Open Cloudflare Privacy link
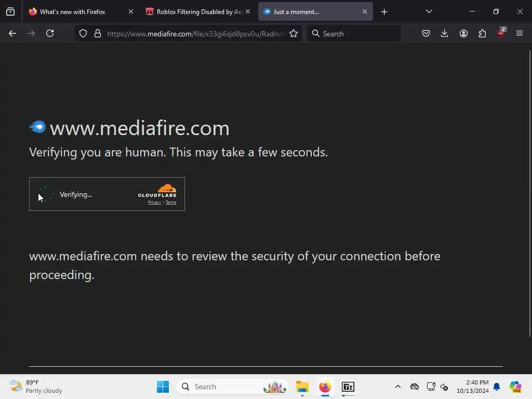532x399 pixels. coord(154,203)
